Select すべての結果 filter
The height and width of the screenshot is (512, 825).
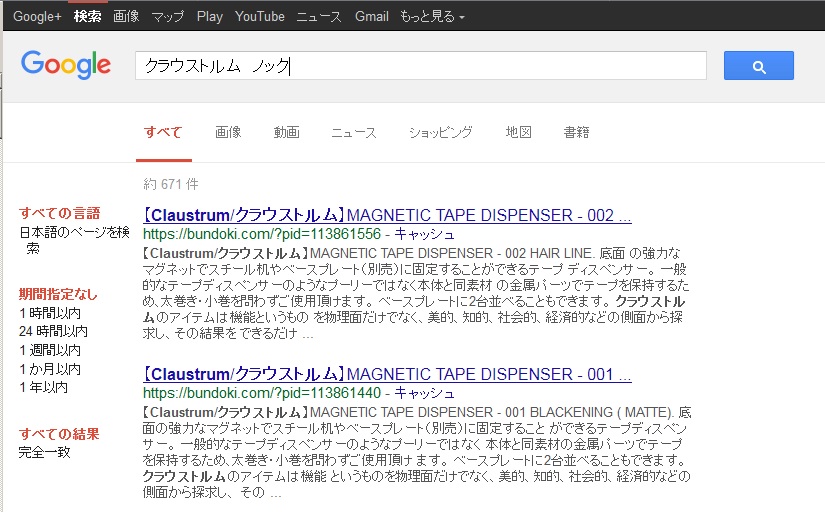tap(59, 434)
